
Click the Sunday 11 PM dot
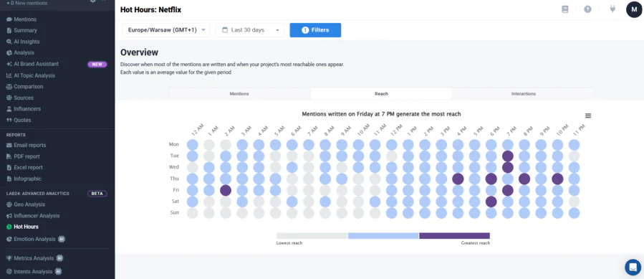[x=575, y=213]
